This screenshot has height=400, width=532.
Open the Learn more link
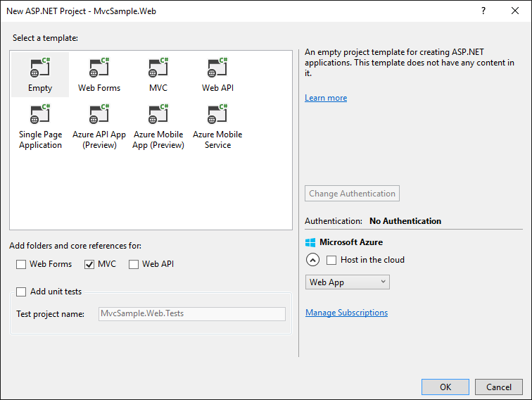(326, 98)
